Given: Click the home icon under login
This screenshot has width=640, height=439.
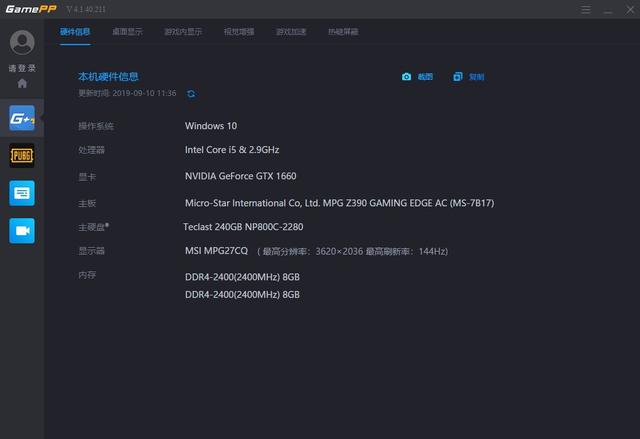Looking at the screenshot, I should (22, 83).
